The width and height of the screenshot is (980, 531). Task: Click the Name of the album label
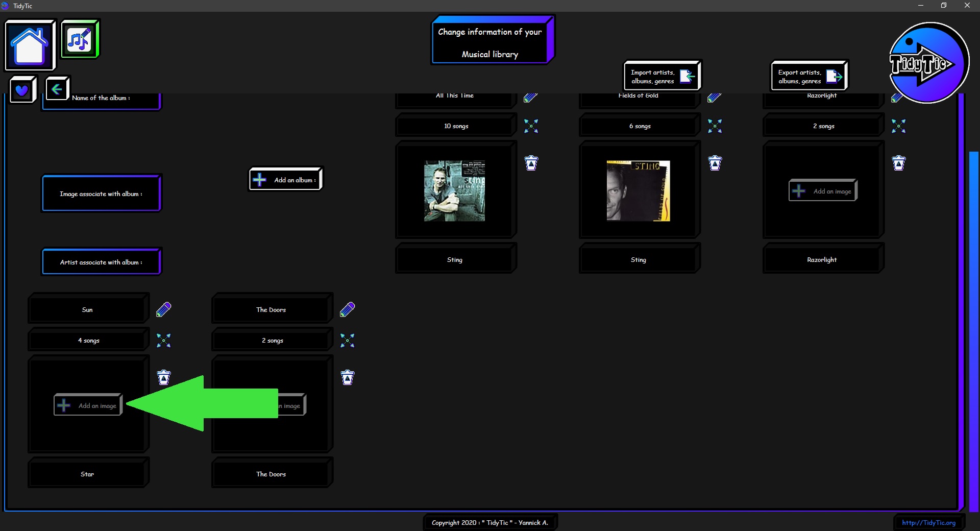[101, 98]
